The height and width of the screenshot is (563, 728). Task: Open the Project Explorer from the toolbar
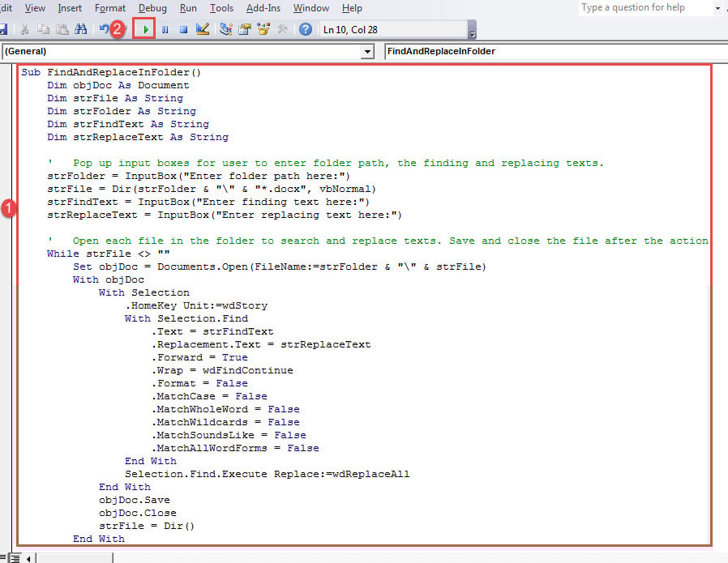225,30
